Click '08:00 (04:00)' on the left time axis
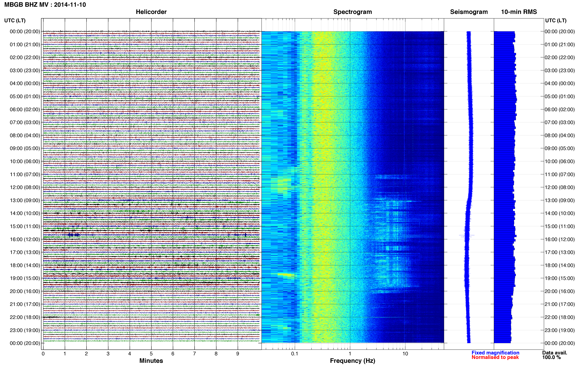The width and height of the screenshot is (588, 368). pos(25,135)
